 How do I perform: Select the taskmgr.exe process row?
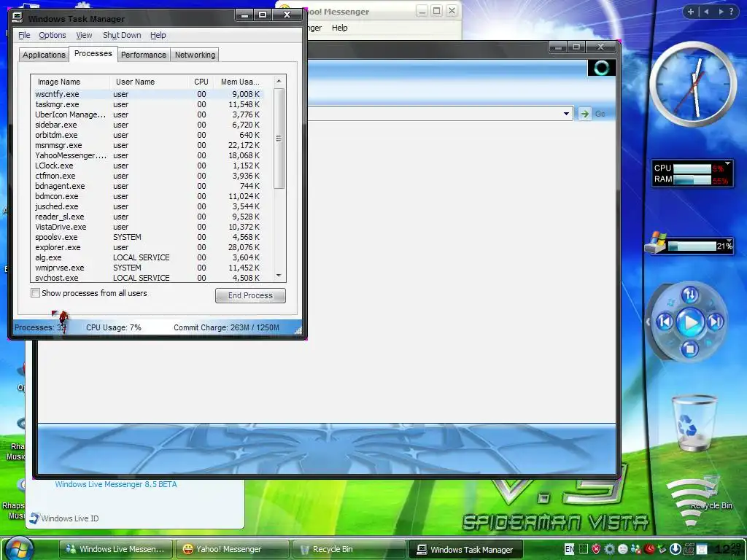point(147,104)
